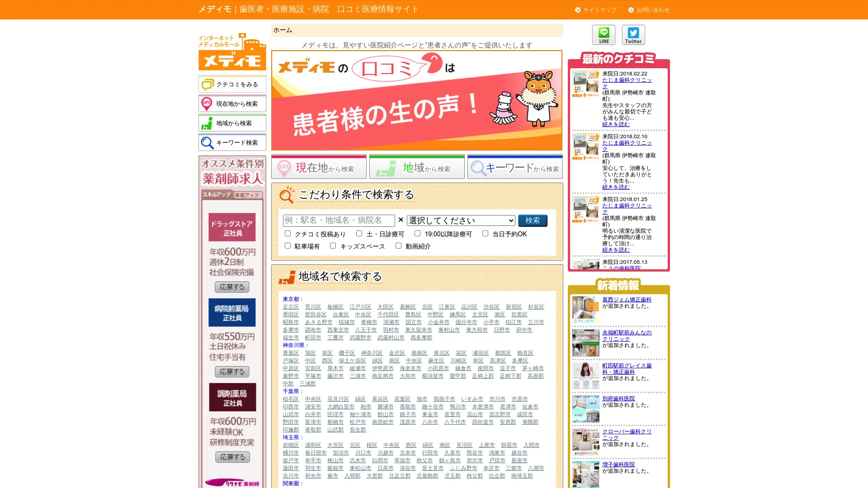Open the サイトマップ link

(x=595, y=10)
